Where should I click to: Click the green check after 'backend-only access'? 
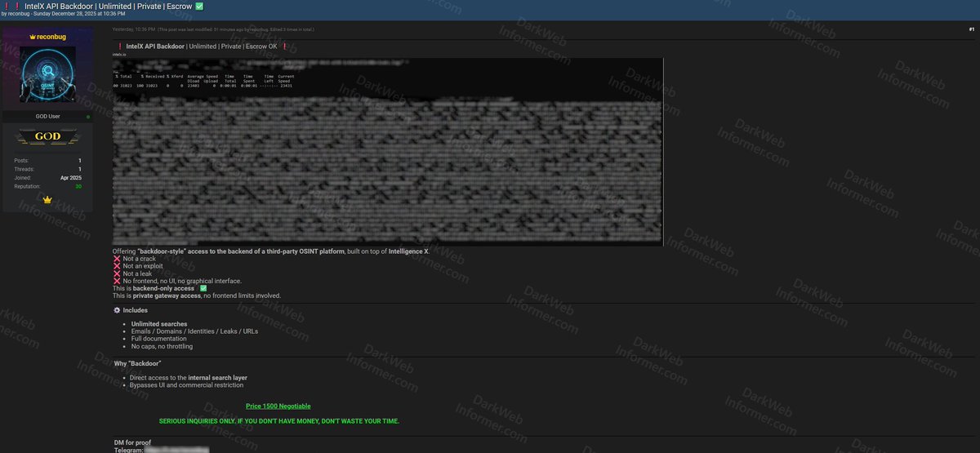coord(203,288)
